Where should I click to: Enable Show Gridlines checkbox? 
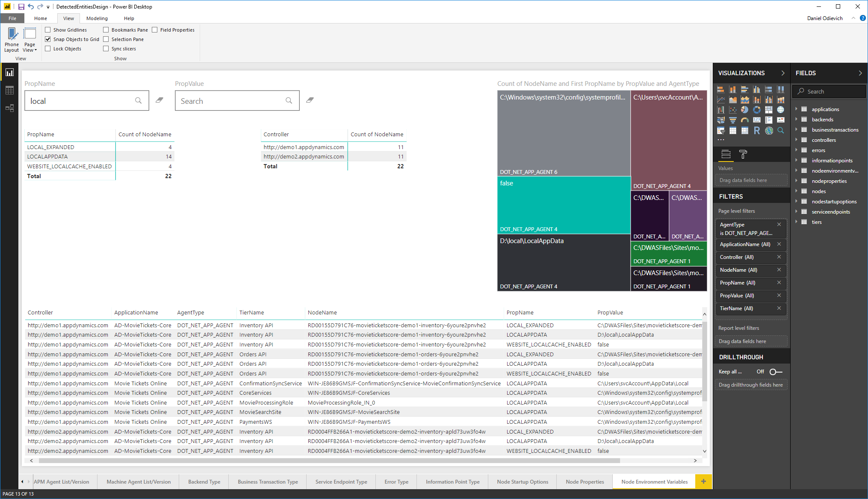48,30
